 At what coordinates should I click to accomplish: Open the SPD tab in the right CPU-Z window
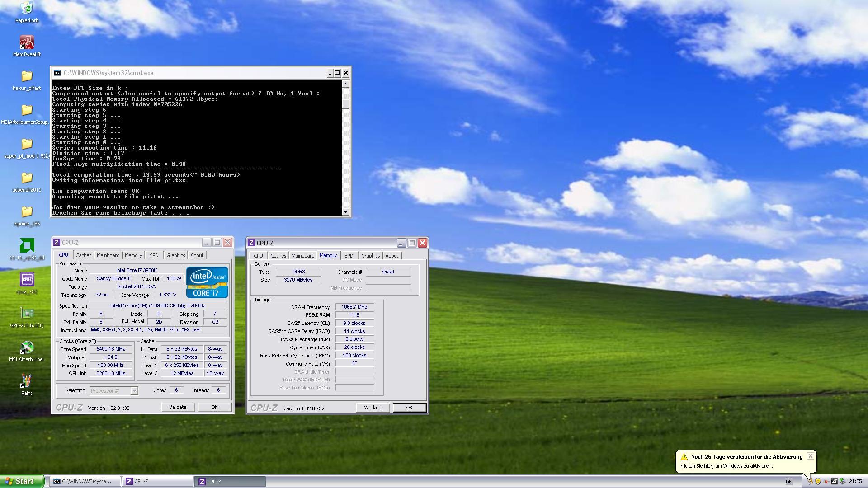tap(349, 256)
